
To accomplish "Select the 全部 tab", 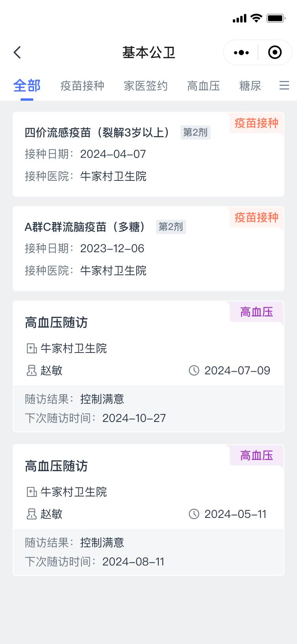I will 27,86.
